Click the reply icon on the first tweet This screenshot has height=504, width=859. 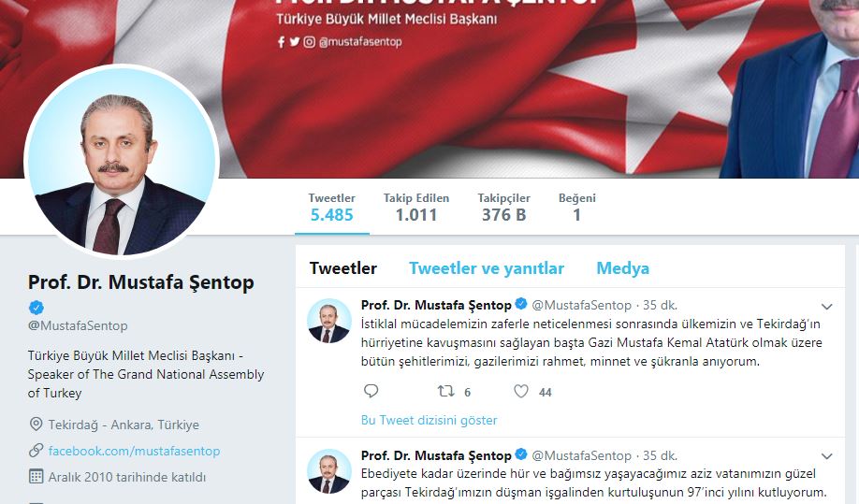click(x=371, y=391)
